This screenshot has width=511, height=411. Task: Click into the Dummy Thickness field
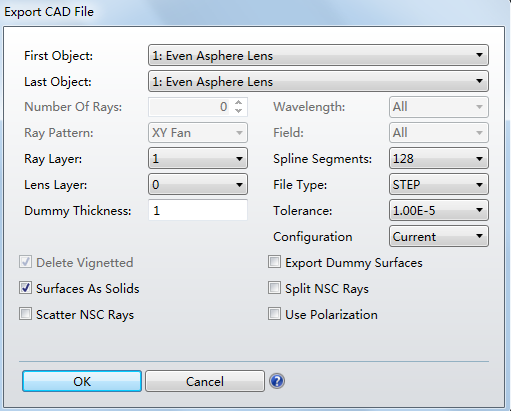pos(198,210)
